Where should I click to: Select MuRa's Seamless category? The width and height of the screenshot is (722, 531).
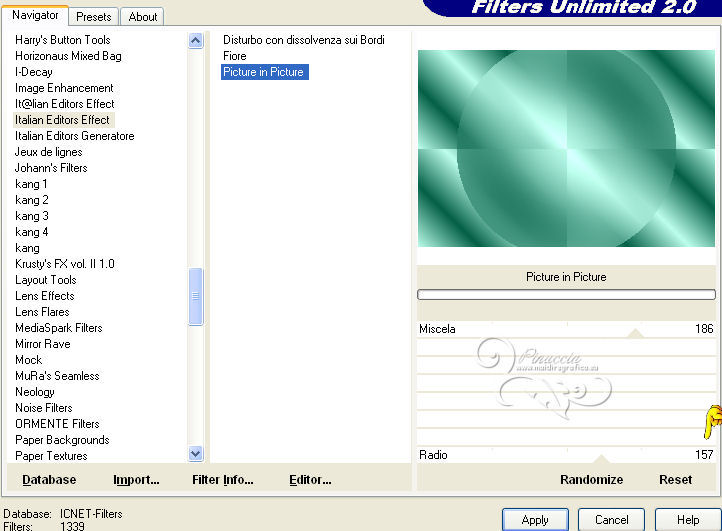(57, 376)
